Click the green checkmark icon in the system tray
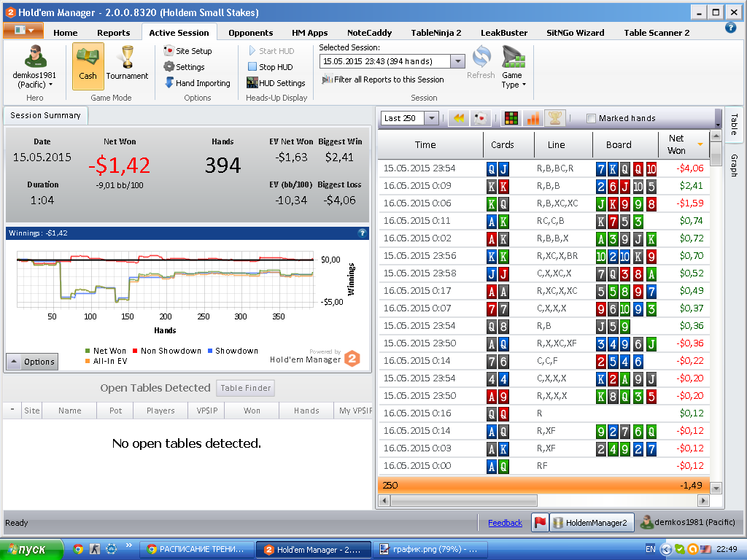 (x=680, y=549)
